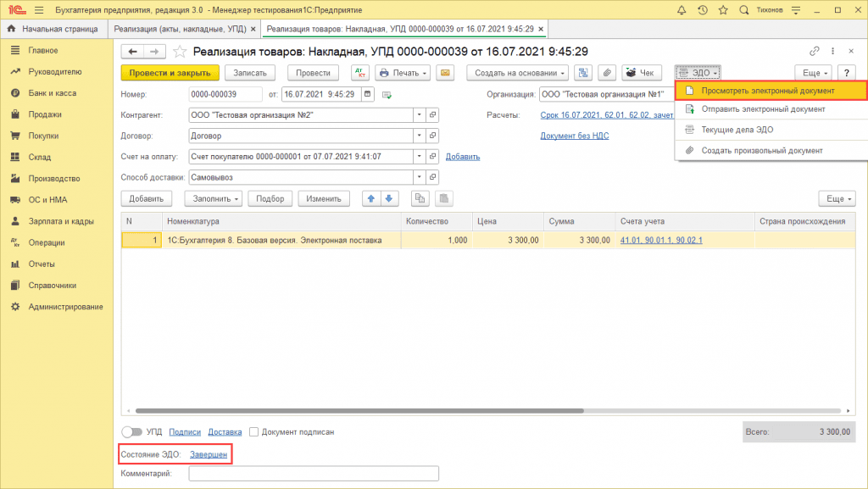Toggle the УПД switch

point(131,431)
